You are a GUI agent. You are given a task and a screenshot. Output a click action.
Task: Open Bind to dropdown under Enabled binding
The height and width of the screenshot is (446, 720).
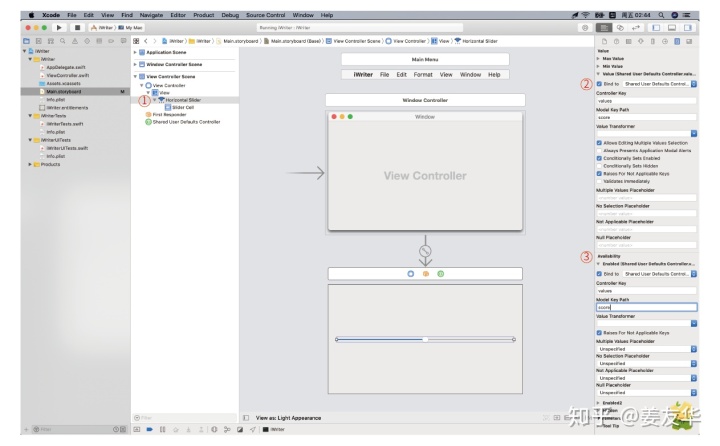660,274
